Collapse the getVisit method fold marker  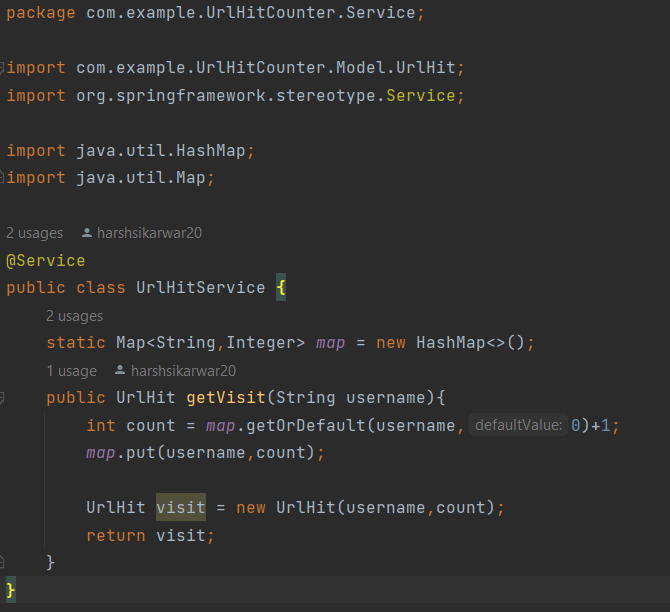tap(2, 398)
